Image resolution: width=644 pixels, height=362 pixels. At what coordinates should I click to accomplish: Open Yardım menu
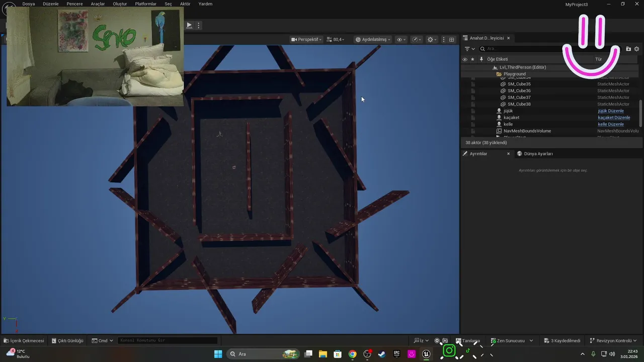click(205, 4)
